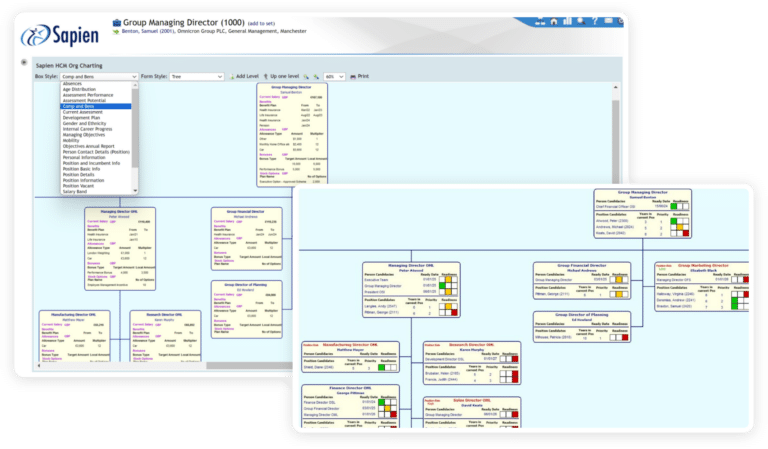Screen dimensions: 768x449
Task: Click Research Director OML compensation box
Action: [166, 336]
